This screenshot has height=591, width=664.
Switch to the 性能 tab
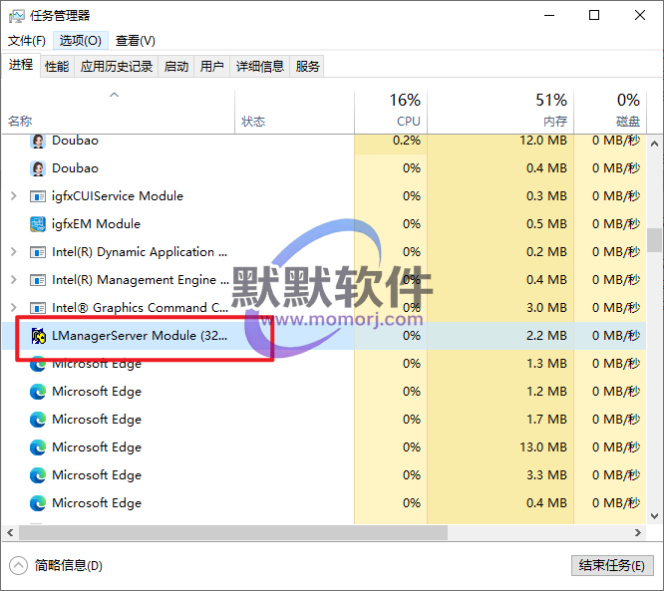(x=57, y=66)
